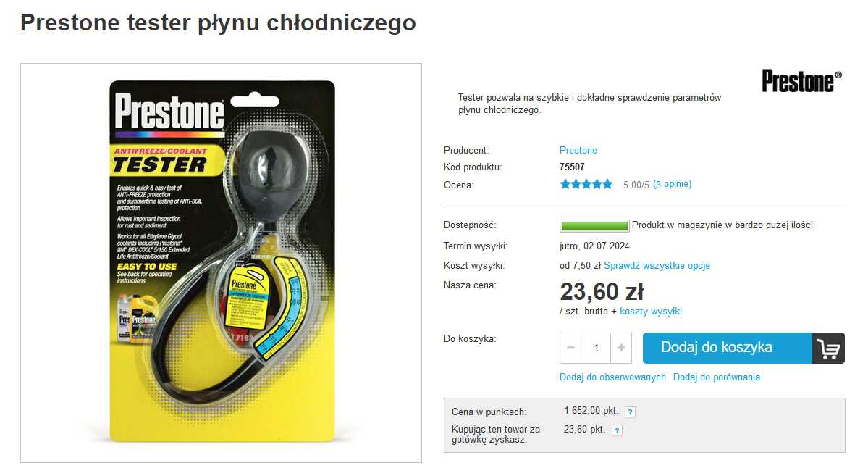Click the shopping cart icon
The width and height of the screenshot is (868, 476).
coord(828,348)
